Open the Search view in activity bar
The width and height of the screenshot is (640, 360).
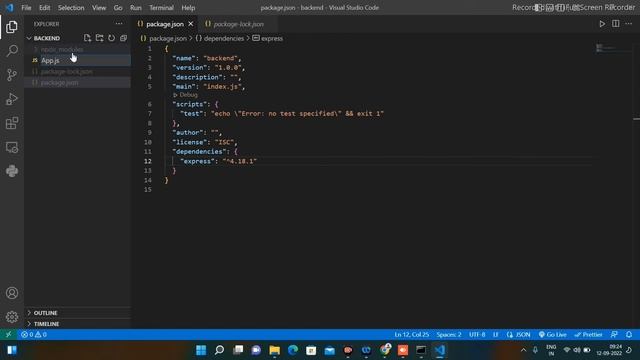[12, 51]
